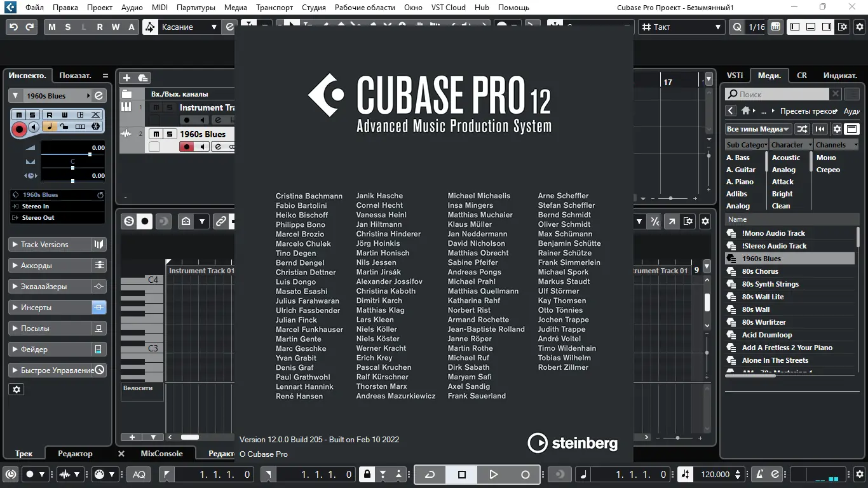Switch to the VSTi tab
The image size is (868, 488).
735,76
